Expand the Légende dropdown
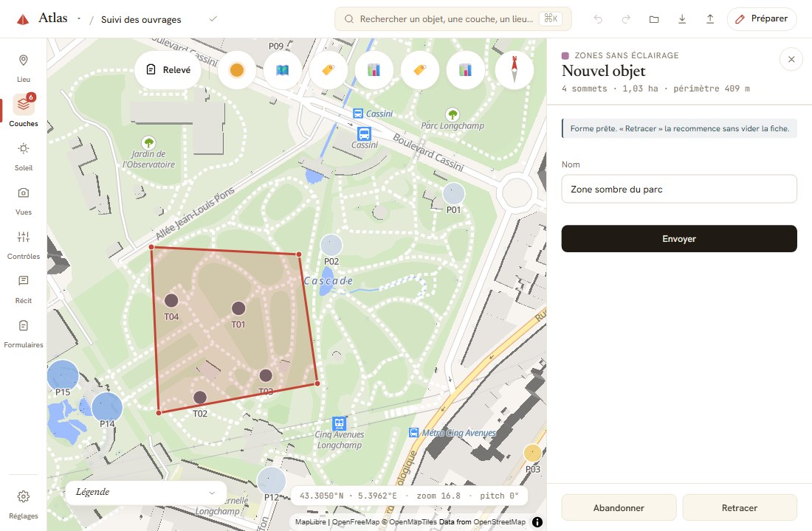 (146, 492)
